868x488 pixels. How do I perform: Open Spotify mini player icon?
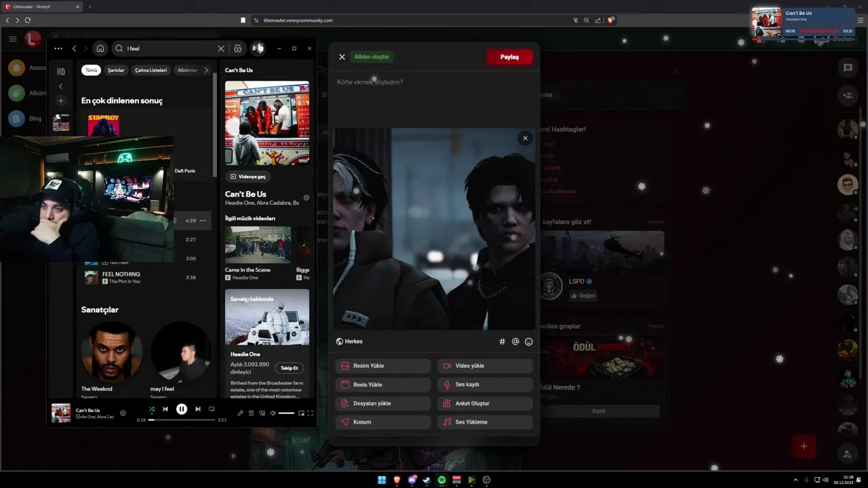click(302, 413)
